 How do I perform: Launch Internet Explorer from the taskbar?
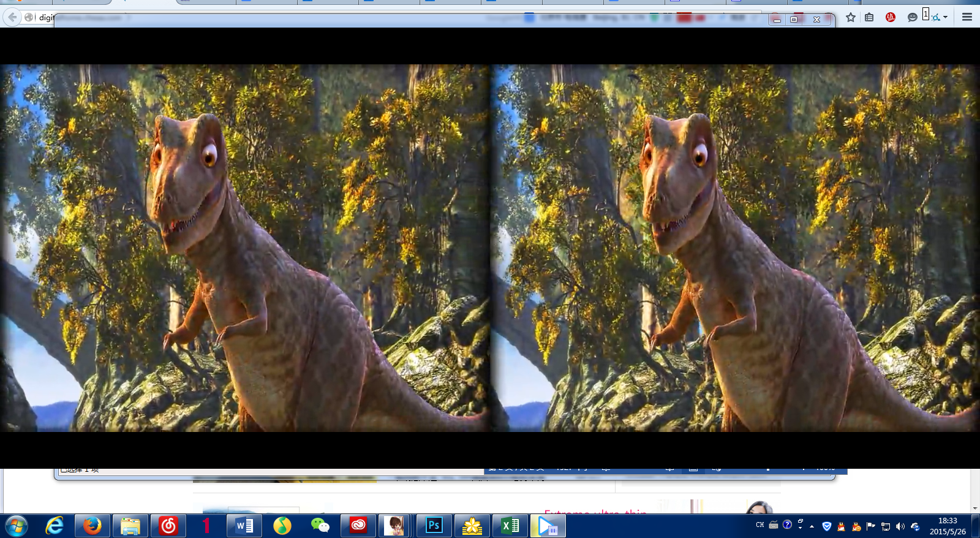[55, 526]
